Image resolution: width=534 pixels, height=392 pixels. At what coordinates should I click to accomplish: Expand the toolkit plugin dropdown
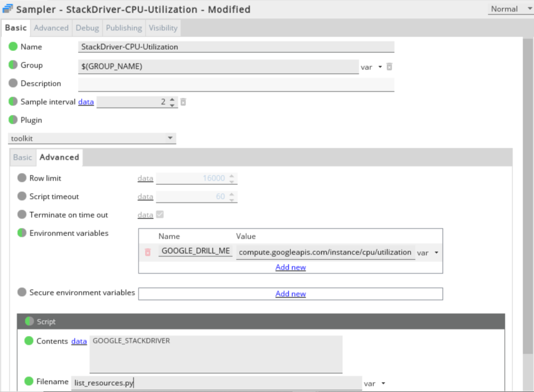(x=92, y=138)
